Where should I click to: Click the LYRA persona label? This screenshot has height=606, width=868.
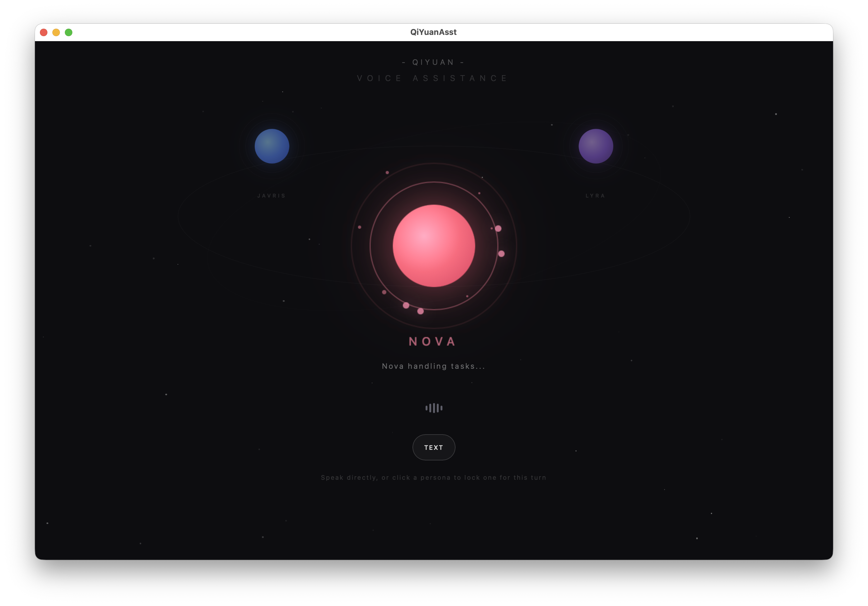(596, 196)
